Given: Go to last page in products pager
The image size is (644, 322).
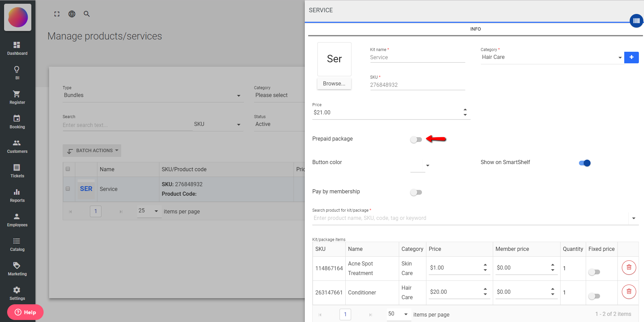Looking at the screenshot, I should (x=121, y=211).
